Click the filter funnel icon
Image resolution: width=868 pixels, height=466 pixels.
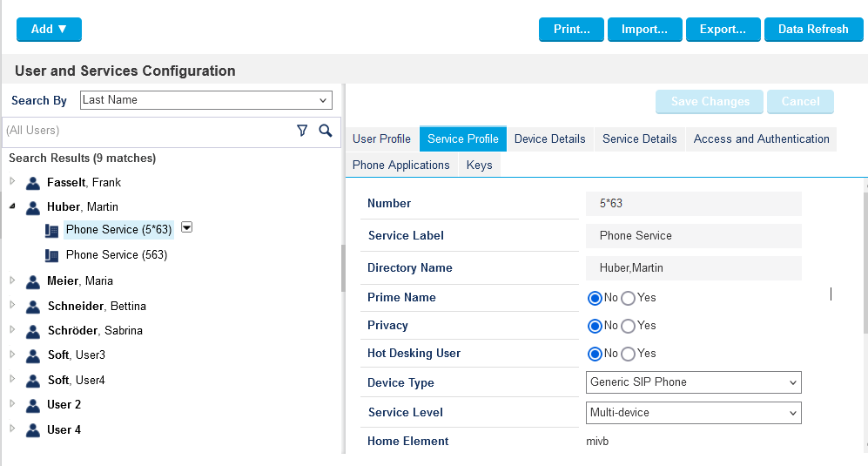302,131
